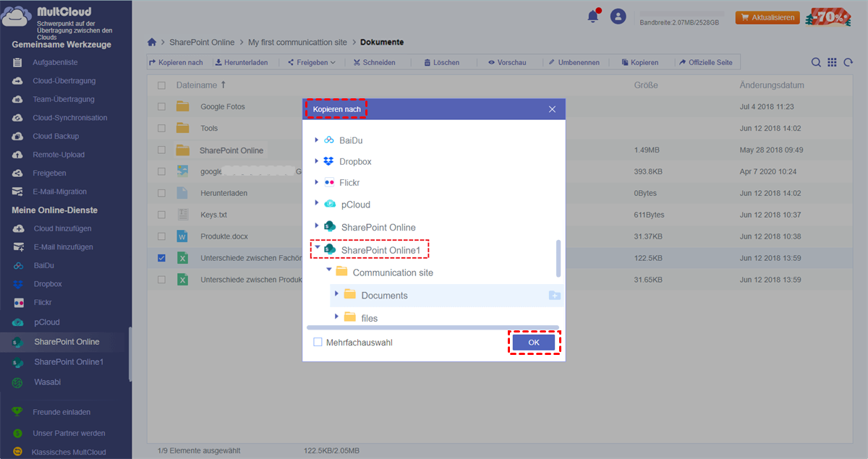Open Wasabi drive in sidebar
The height and width of the screenshot is (459, 868).
click(x=47, y=382)
